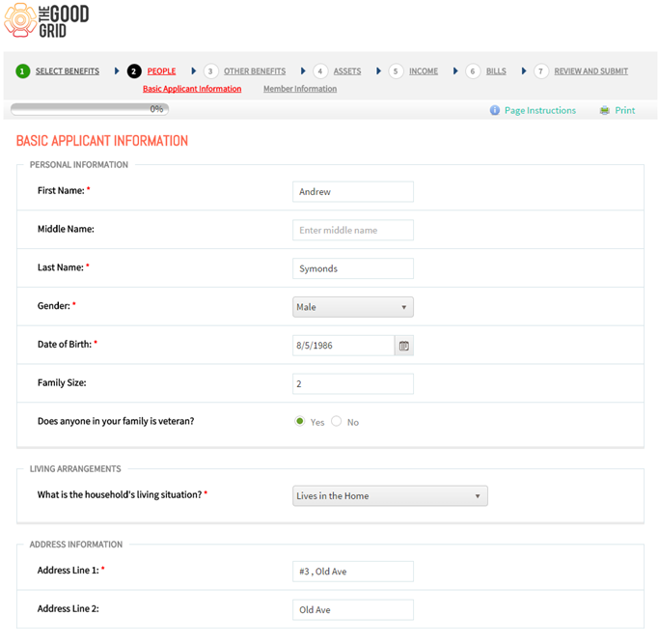Click the Basic Applicant Information heading
Image resolution: width=659 pixels, height=644 pixels.
[x=102, y=141]
